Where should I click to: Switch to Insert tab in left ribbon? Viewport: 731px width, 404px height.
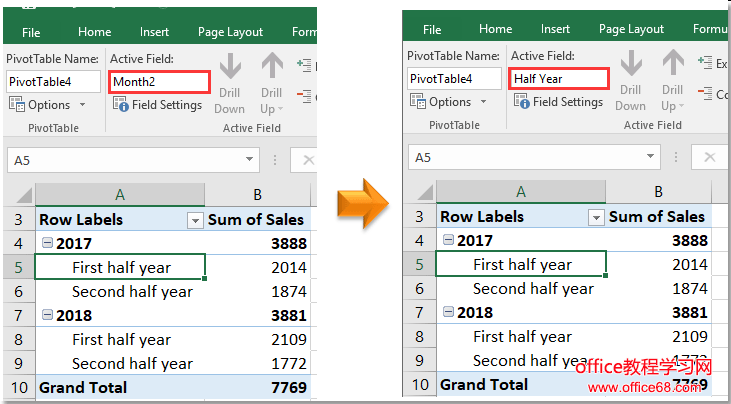154,32
